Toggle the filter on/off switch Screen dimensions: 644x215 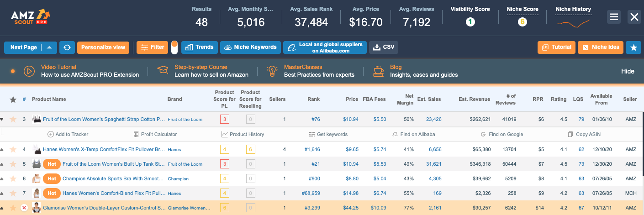pos(174,47)
